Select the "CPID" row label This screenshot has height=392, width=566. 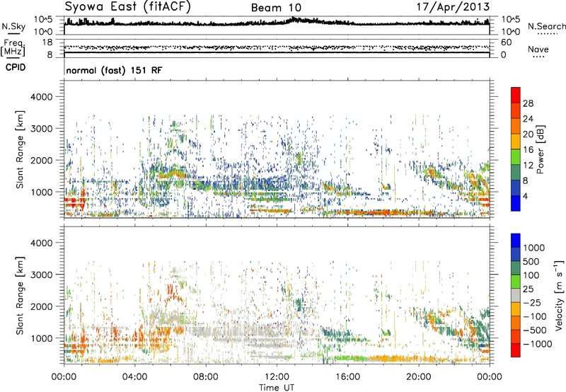click(x=16, y=67)
